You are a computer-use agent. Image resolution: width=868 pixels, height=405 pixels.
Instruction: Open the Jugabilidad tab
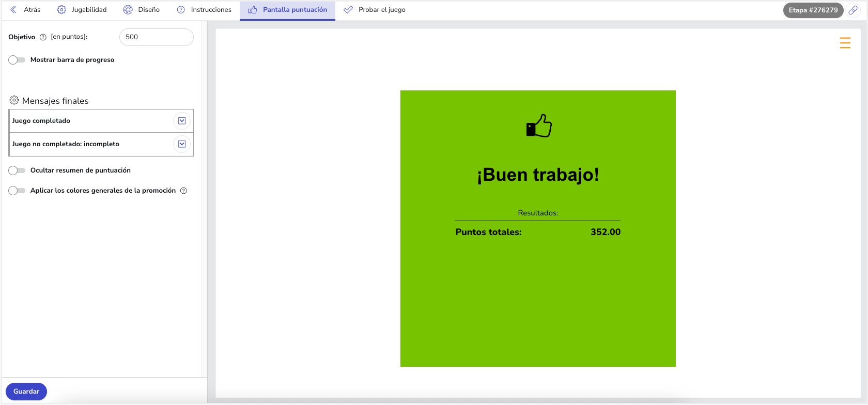82,10
